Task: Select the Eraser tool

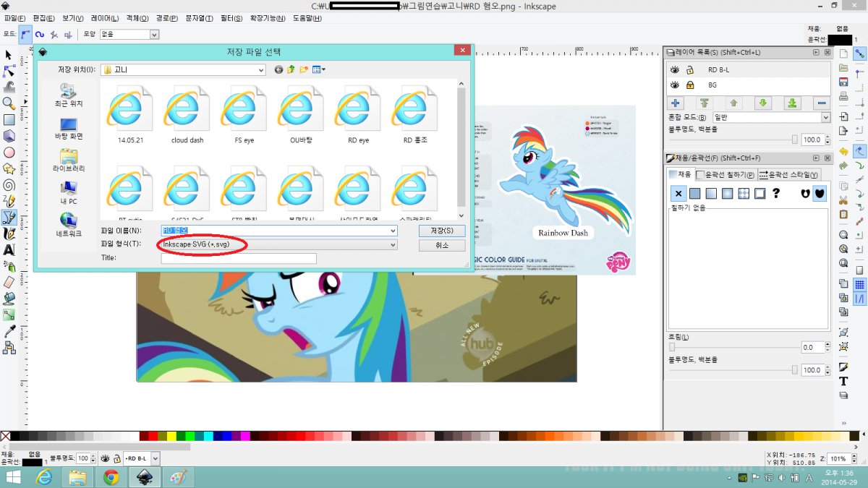Action: pyautogui.click(x=9, y=281)
